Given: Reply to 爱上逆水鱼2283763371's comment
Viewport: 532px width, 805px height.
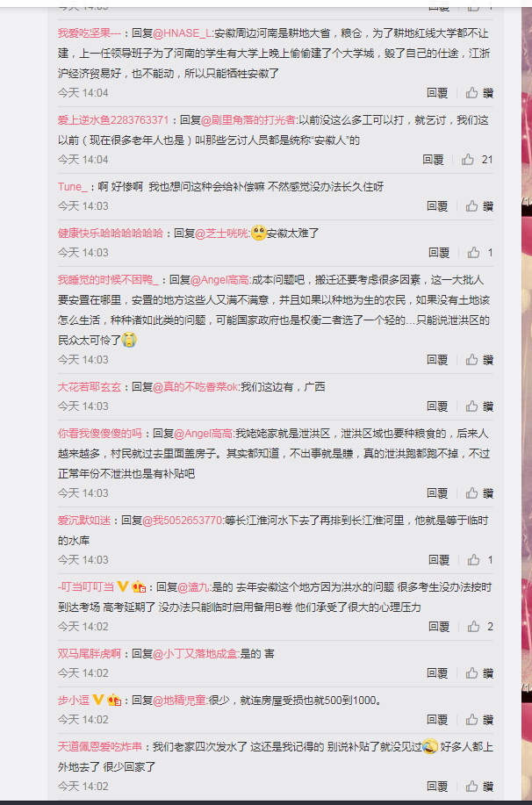Looking at the screenshot, I should point(433,160).
